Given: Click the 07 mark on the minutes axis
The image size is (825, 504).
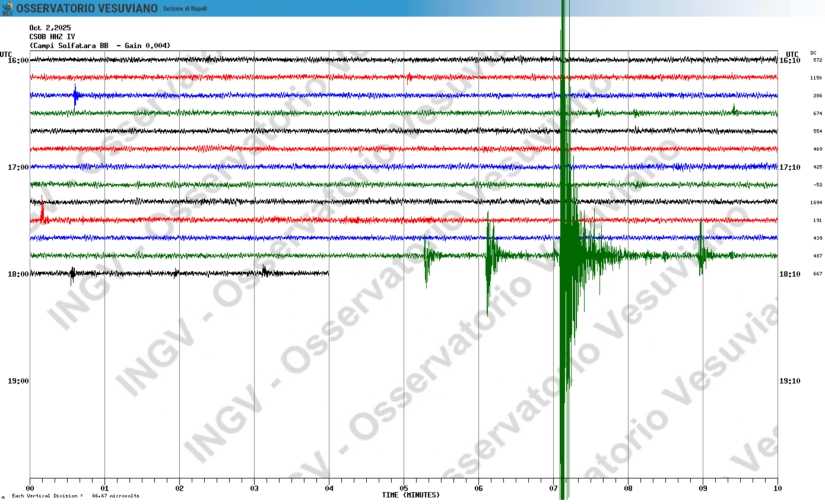Looking at the screenshot, I should click(x=552, y=489).
